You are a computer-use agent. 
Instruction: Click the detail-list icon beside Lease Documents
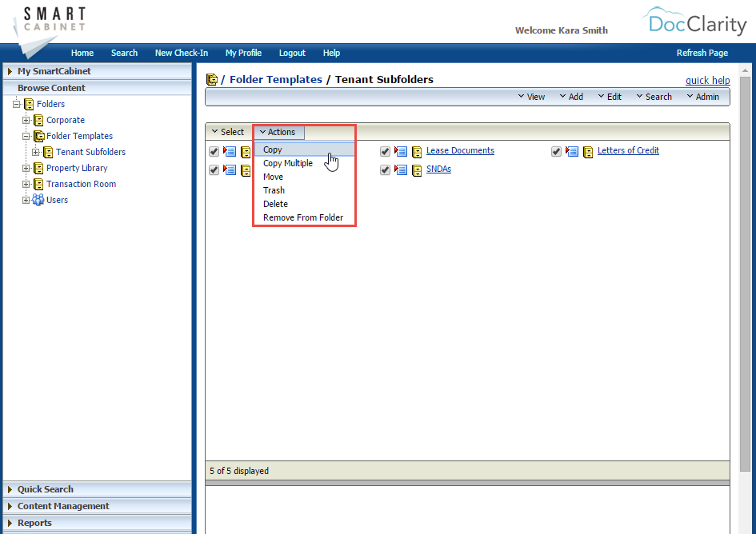point(400,151)
